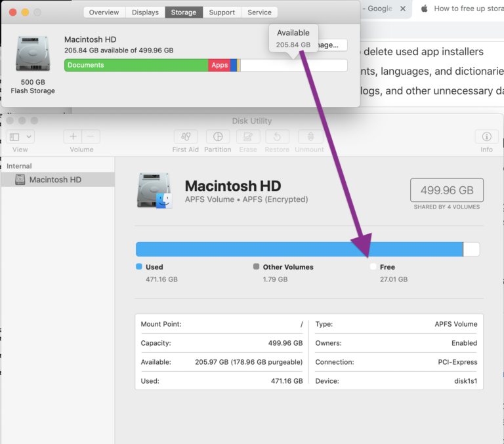Open the Support tab
This screenshot has height=444, width=504.
click(x=222, y=12)
